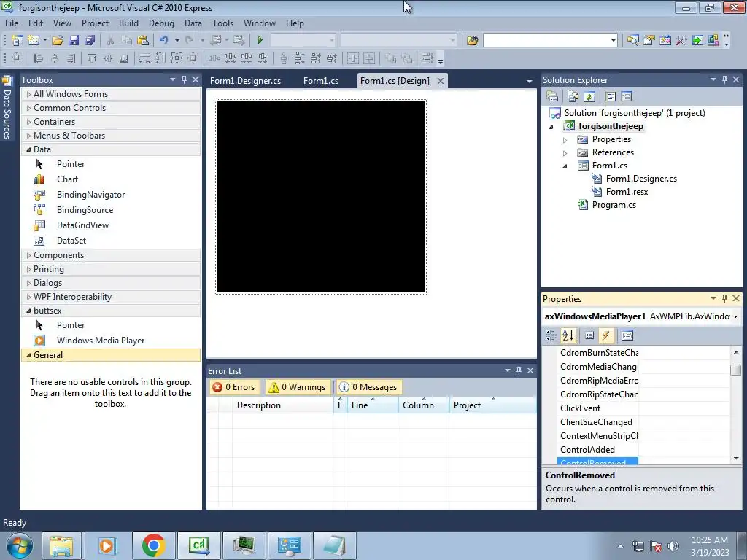
Task: Click the Undo arrow icon
Action: pos(164,40)
